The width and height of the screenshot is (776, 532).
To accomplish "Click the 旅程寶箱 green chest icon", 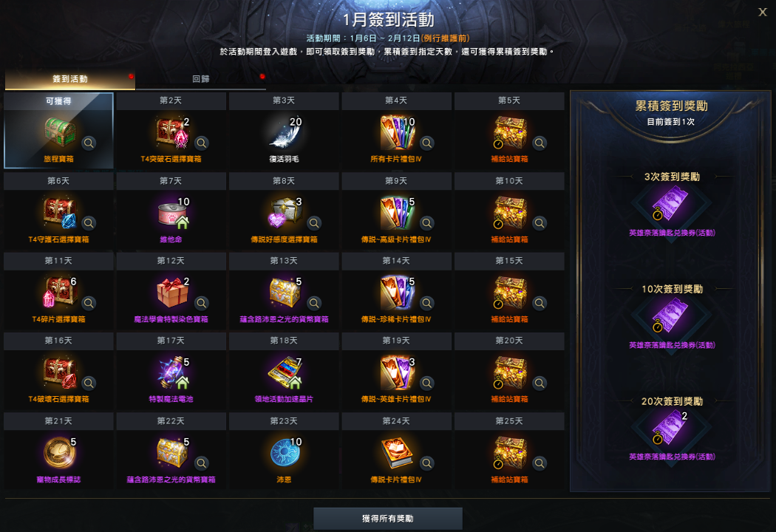I will pos(59,132).
